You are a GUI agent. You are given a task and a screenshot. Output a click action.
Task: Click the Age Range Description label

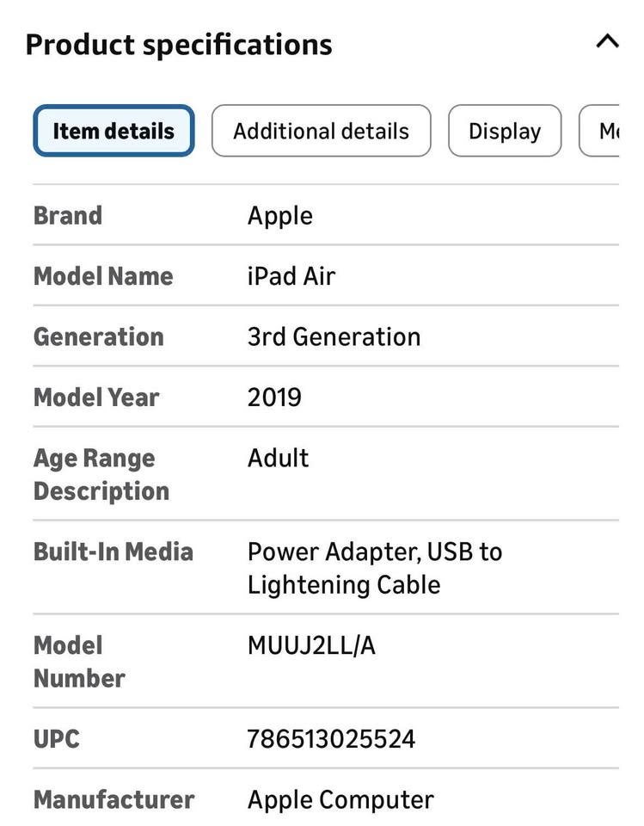101,474
